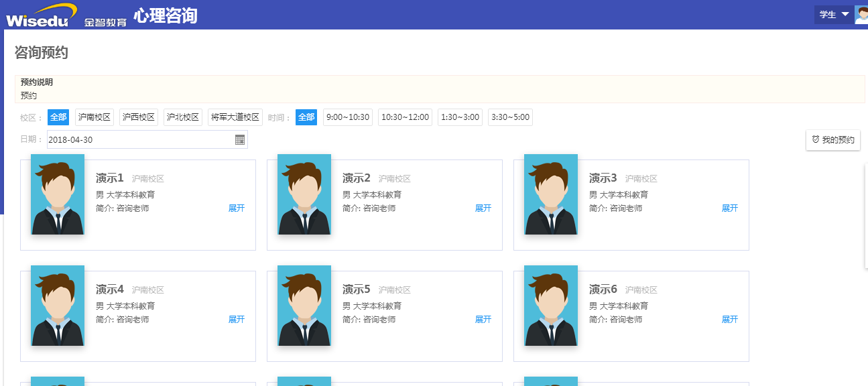Image resolution: width=868 pixels, height=386 pixels.
Task: Filter by 将军大道校区 campus
Action: (x=235, y=117)
